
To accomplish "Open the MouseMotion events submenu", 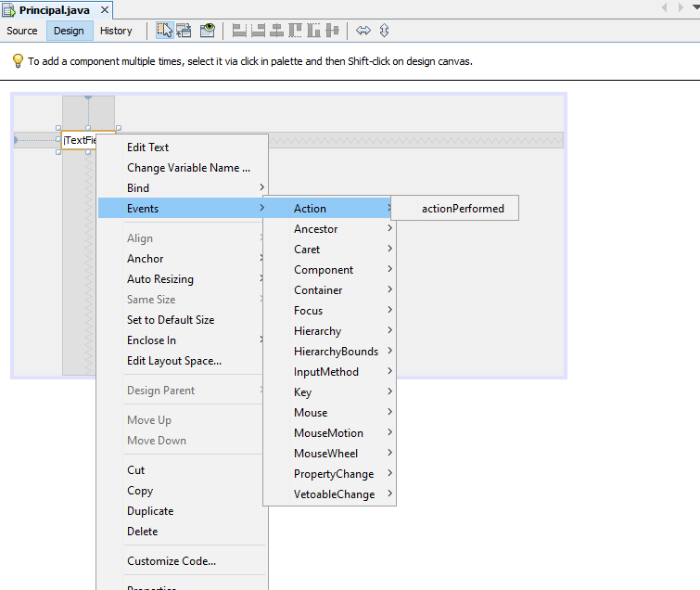I will 329,433.
